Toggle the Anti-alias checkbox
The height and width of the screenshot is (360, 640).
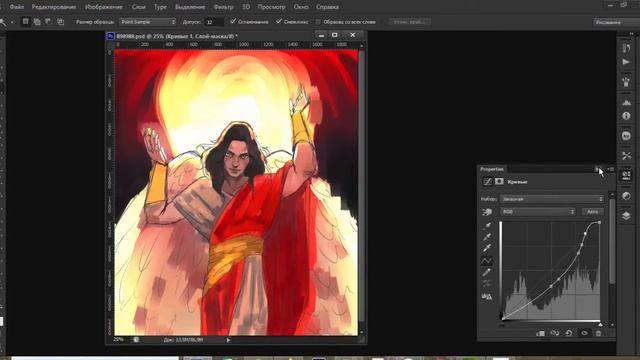[233, 21]
